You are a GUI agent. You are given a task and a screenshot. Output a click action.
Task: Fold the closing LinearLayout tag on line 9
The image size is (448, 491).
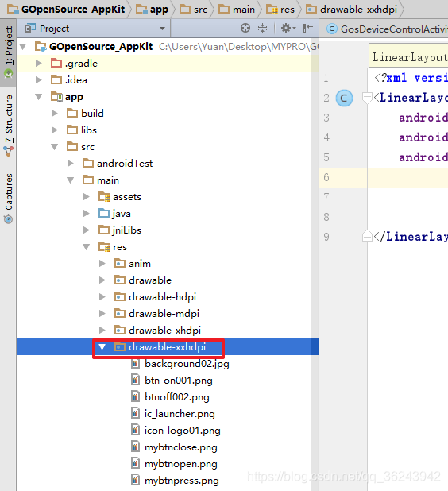[x=367, y=236]
